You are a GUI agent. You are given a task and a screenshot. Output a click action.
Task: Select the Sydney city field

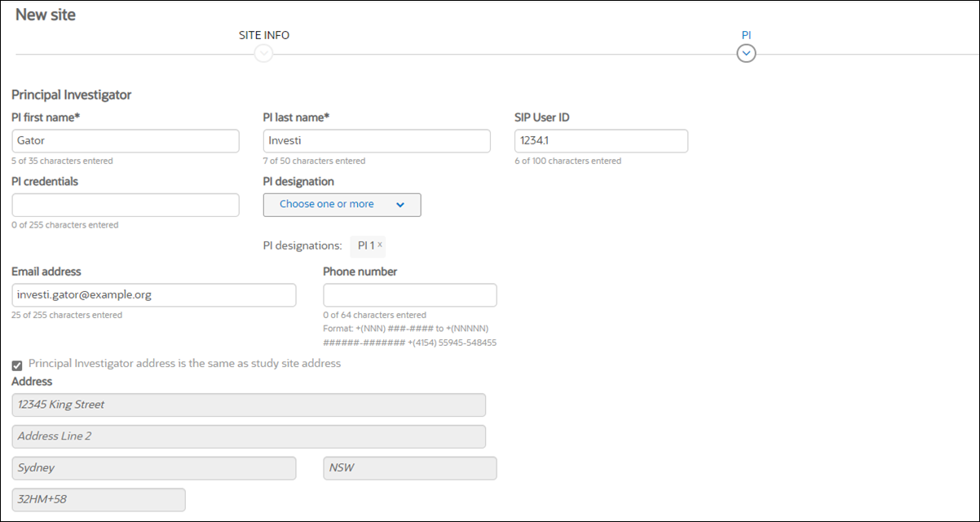coord(155,468)
